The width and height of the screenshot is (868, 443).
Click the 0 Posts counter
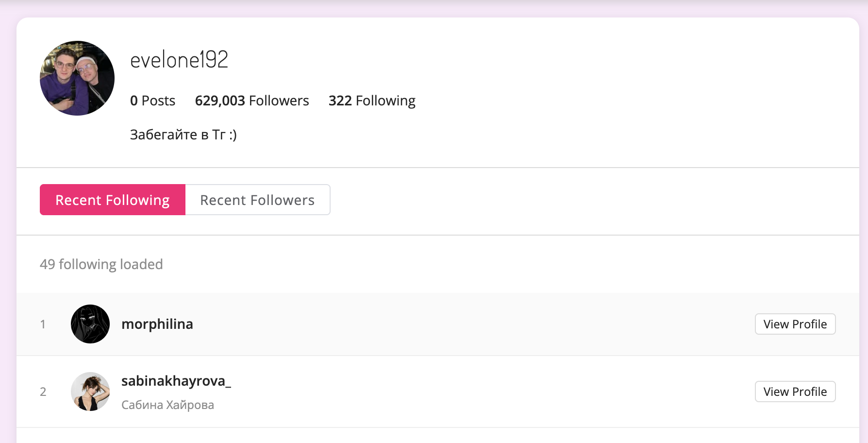(152, 101)
